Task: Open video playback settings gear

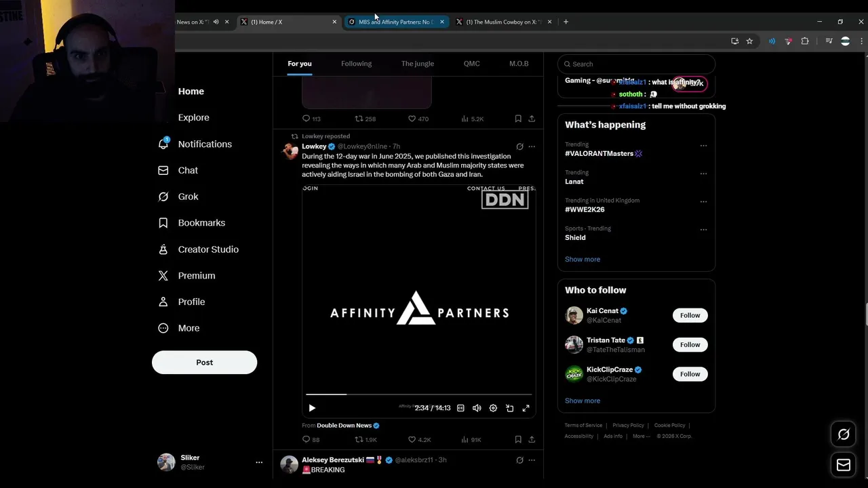Action: (x=493, y=408)
